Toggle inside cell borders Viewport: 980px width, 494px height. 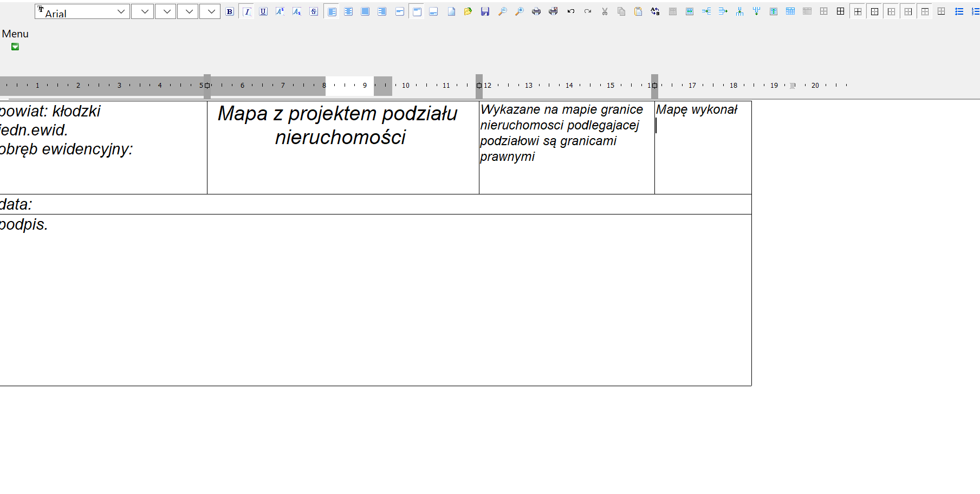pyautogui.click(x=858, y=11)
